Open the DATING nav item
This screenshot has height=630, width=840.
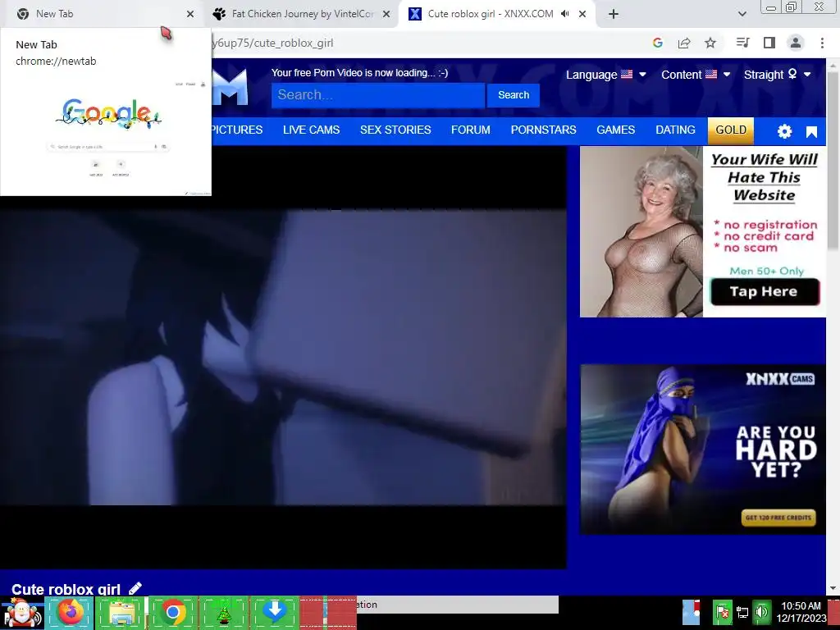click(675, 130)
